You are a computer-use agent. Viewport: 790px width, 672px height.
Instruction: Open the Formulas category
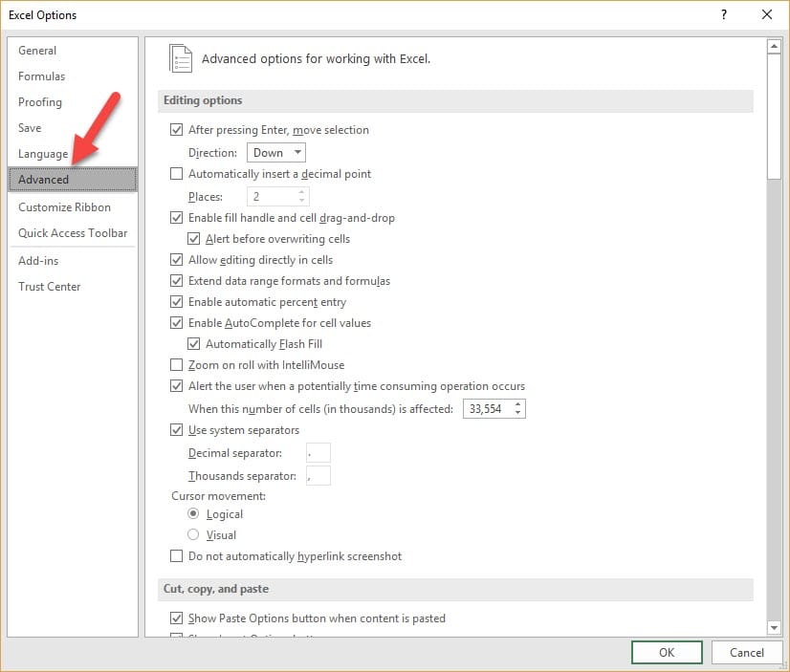[42, 76]
